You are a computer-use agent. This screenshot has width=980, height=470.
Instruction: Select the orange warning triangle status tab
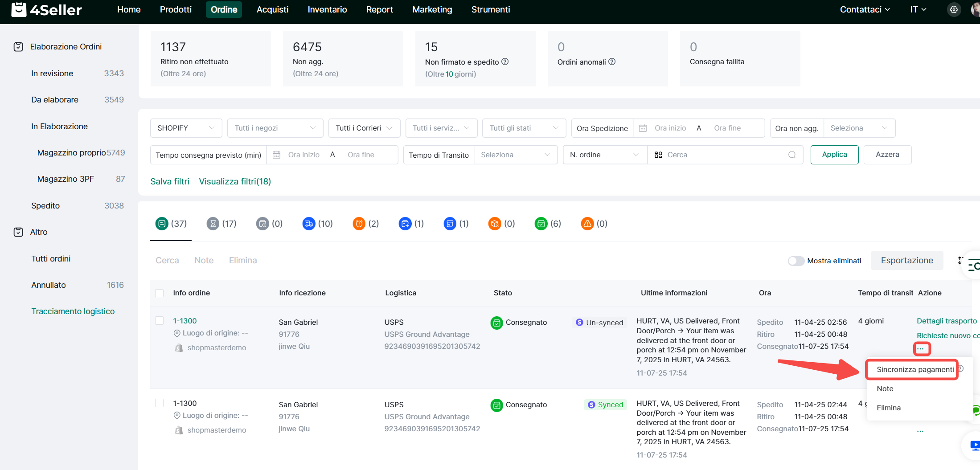587,224
